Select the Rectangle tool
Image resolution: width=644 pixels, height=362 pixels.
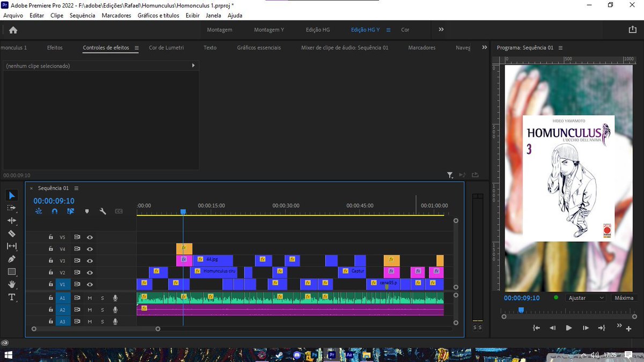point(12,272)
